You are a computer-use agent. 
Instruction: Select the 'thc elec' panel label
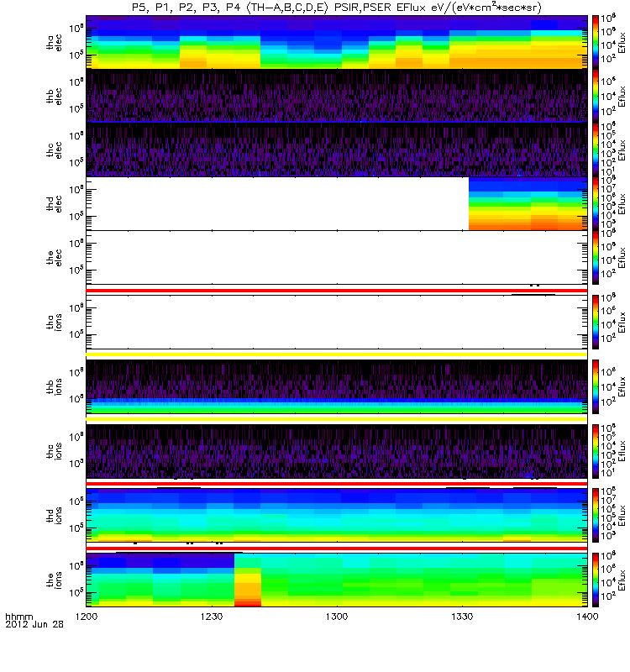pos(55,150)
